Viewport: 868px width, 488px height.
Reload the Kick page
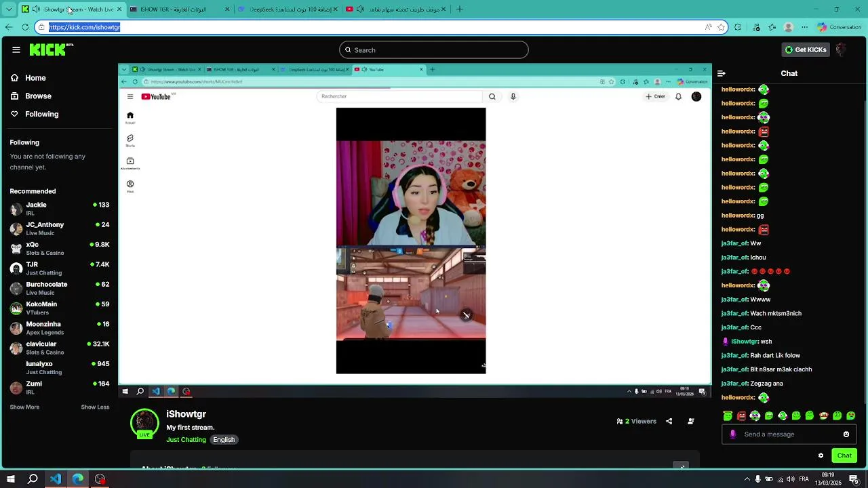tap(25, 27)
